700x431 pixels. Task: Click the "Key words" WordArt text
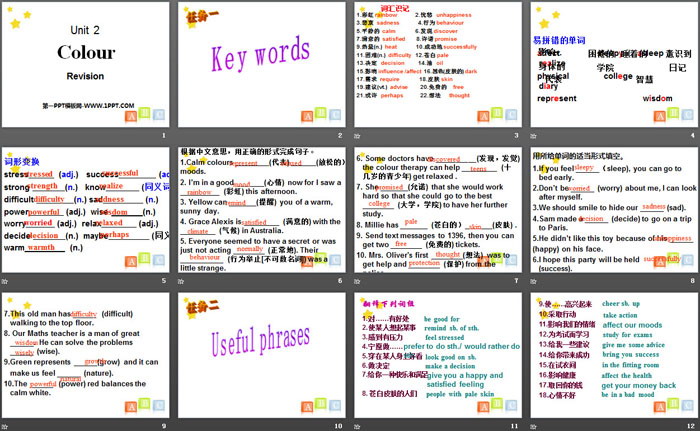click(259, 57)
